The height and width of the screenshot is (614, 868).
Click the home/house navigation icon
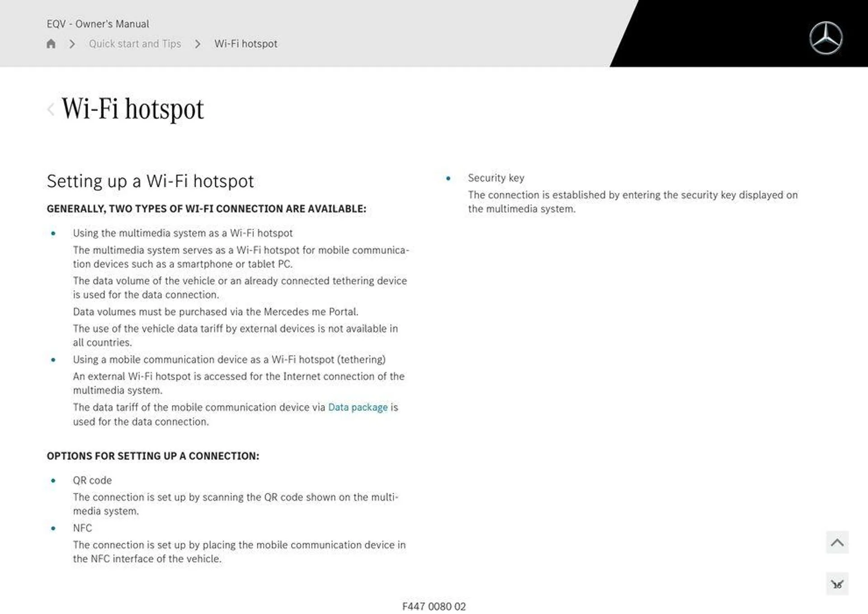pyautogui.click(x=51, y=43)
